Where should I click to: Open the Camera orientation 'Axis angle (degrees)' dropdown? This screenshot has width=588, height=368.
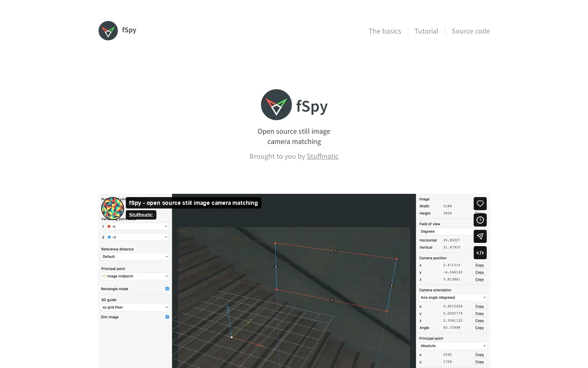453,298
